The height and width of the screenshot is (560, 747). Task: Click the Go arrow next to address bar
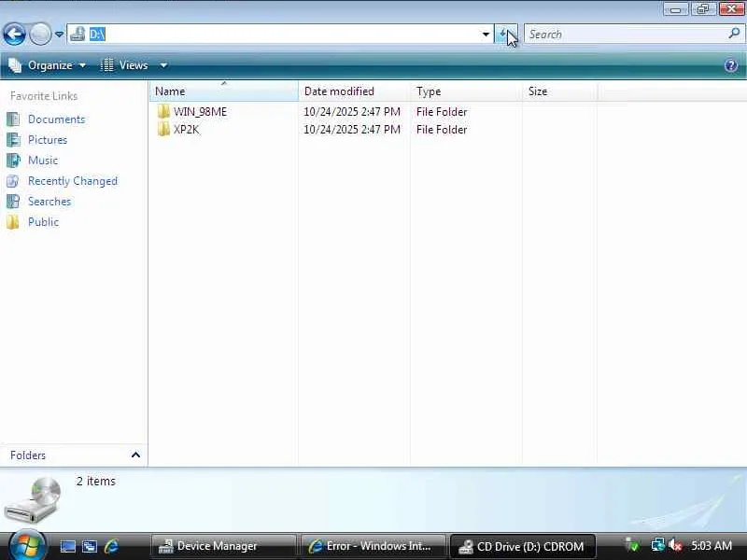point(506,34)
